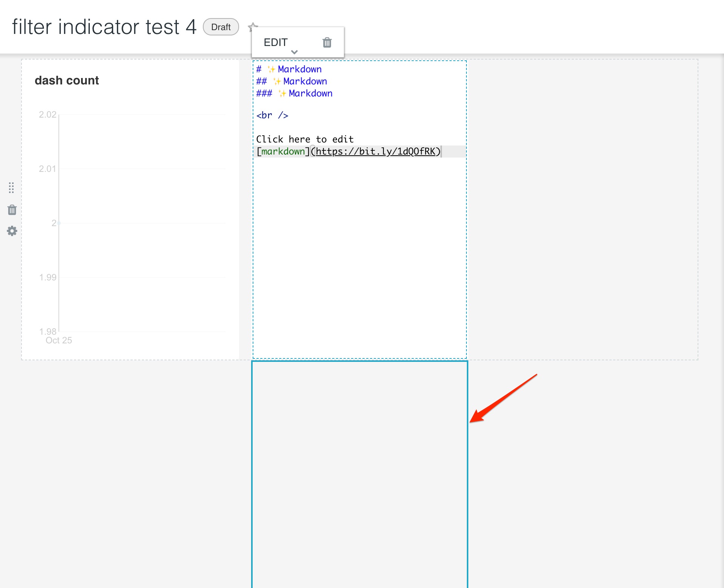
Task: Click the Draft status badge
Action: coord(221,27)
